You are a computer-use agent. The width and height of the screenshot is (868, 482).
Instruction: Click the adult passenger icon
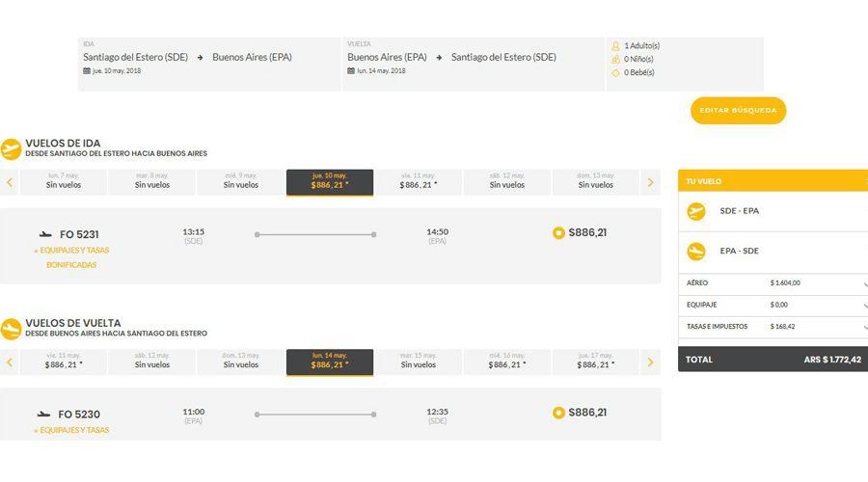click(615, 45)
